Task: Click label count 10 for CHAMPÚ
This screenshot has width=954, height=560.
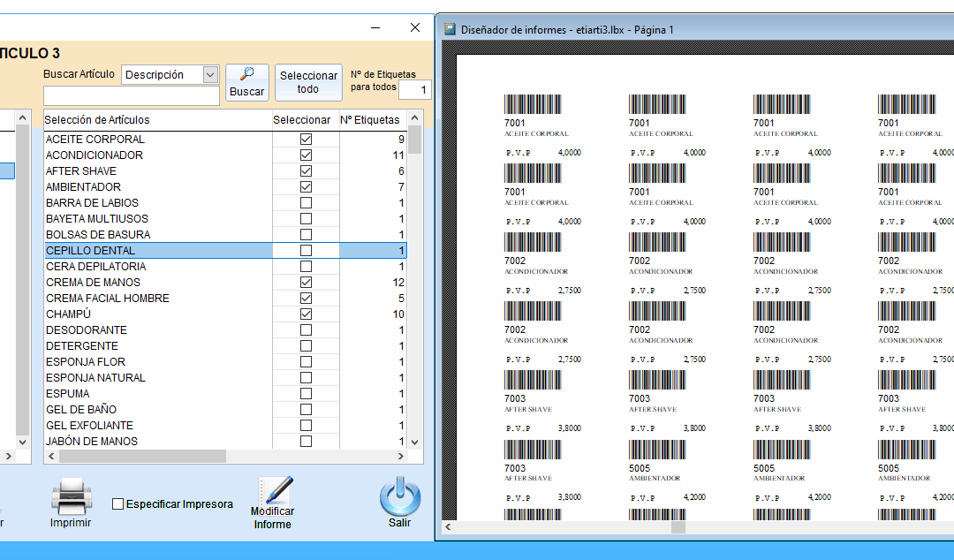Action: tap(373, 314)
